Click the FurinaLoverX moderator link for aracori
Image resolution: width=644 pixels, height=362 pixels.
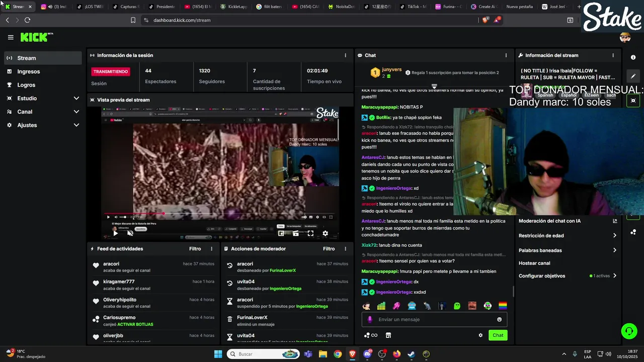point(283,270)
